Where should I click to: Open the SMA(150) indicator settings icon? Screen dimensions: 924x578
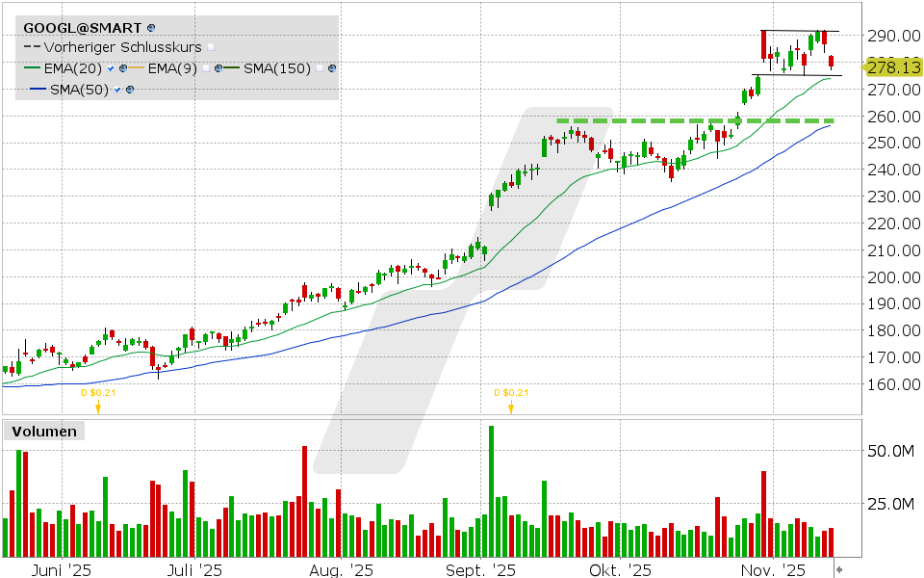(x=330, y=68)
